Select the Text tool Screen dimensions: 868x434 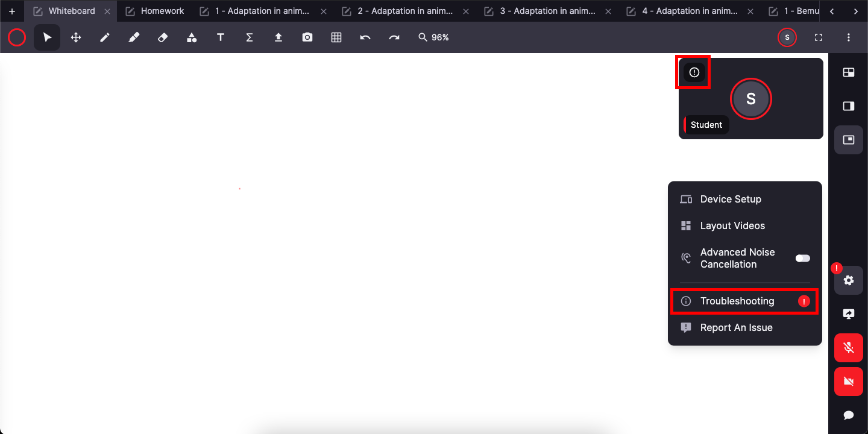(x=221, y=37)
